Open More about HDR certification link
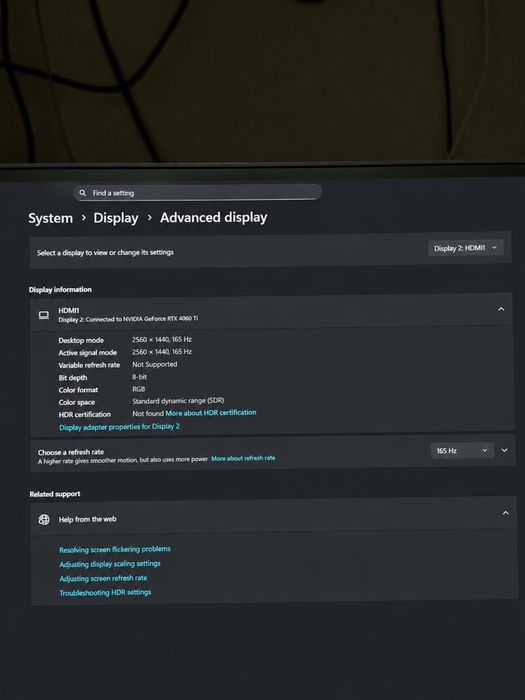The image size is (525, 700). pyautogui.click(x=211, y=413)
